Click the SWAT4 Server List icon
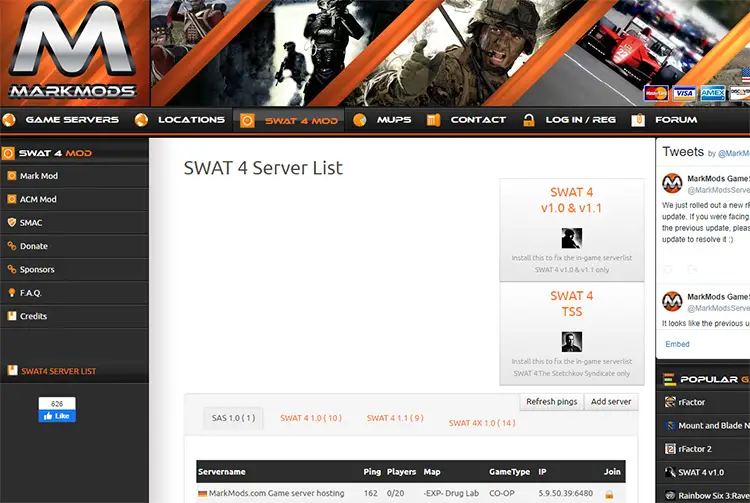The image size is (750, 503). (x=12, y=371)
